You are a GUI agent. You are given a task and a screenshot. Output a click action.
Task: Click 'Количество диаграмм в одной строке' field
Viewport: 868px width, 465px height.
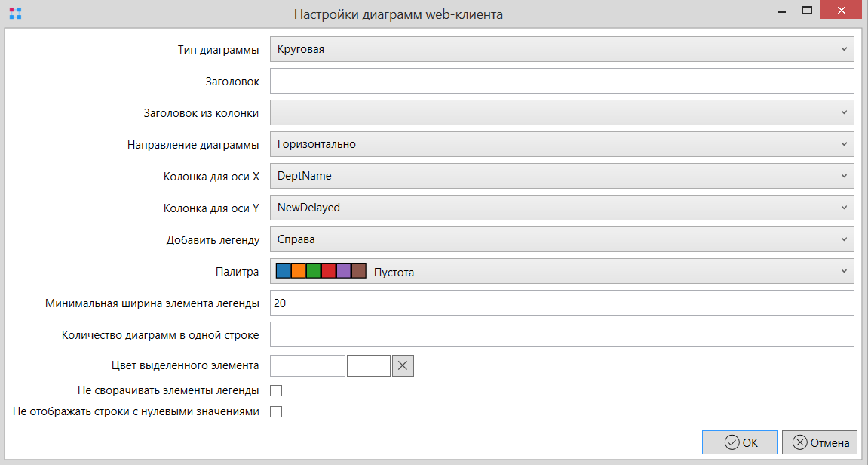pyautogui.click(x=561, y=334)
